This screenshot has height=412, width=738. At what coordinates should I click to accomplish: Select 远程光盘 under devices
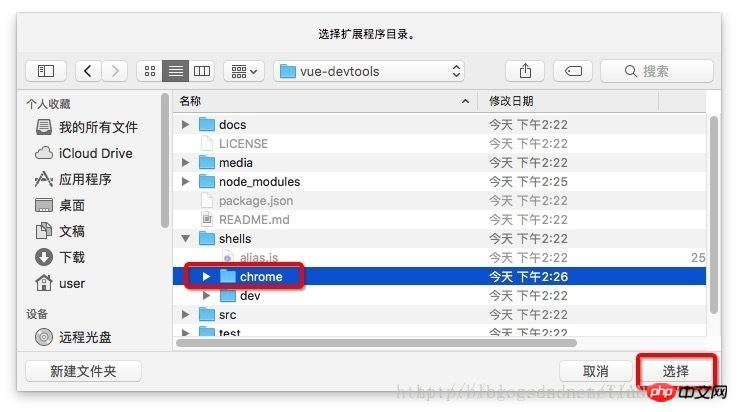[73, 337]
